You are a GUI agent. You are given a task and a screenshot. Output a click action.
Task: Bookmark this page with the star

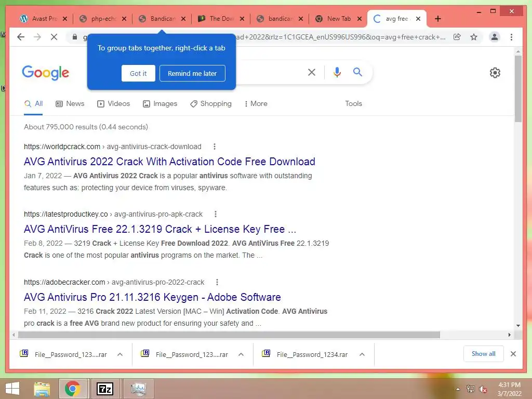[474, 37]
